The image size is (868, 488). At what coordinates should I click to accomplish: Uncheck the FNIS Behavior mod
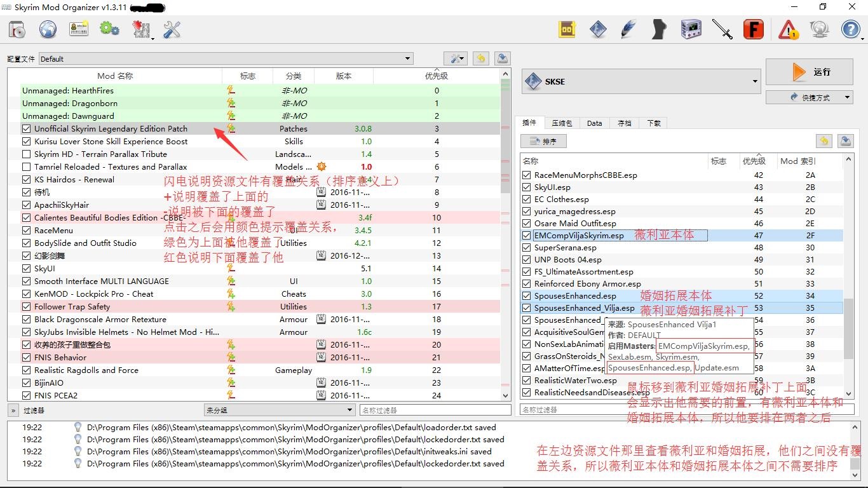click(x=26, y=357)
